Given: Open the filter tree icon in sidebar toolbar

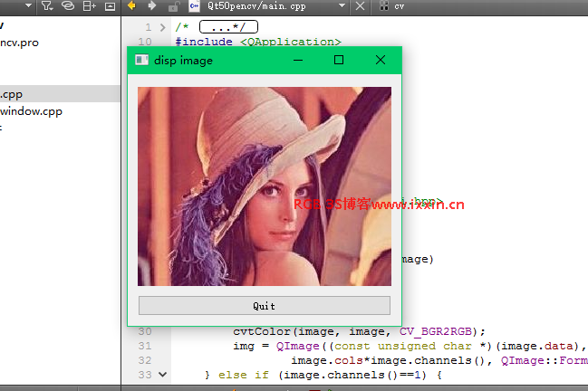Looking at the screenshot, I should point(47,6).
